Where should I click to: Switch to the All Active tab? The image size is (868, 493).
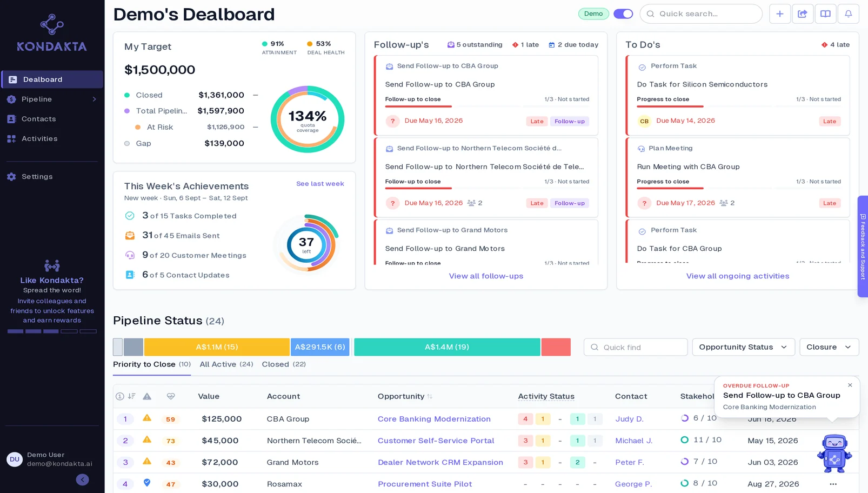coord(226,364)
